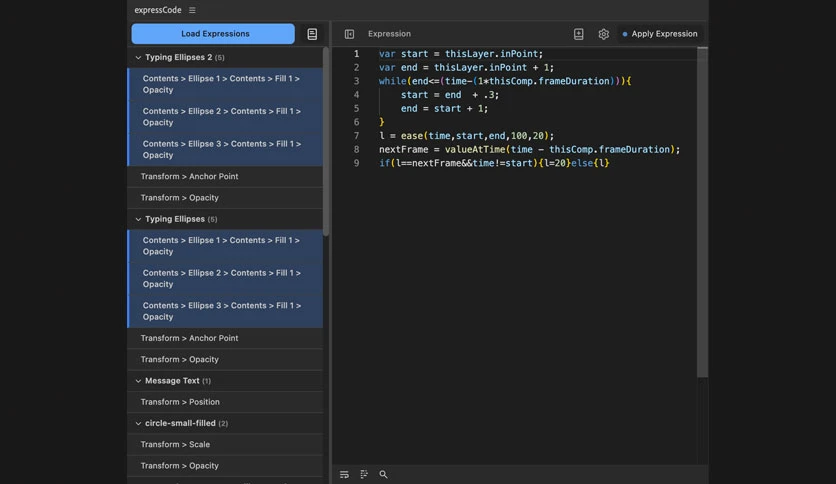The width and height of the screenshot is (836, 484).
Task: Select Transform > Opacity under Typing Ellipses 2
Action: pos(225,198)
